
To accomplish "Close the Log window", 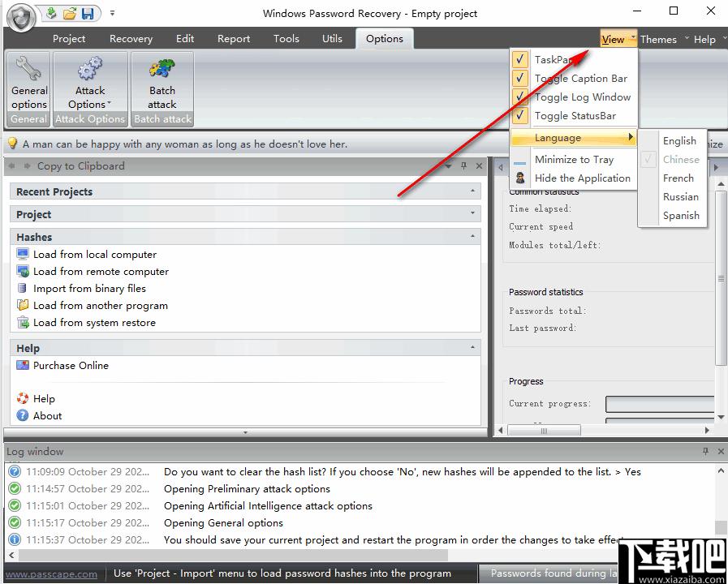I will (x=721, y=451).
